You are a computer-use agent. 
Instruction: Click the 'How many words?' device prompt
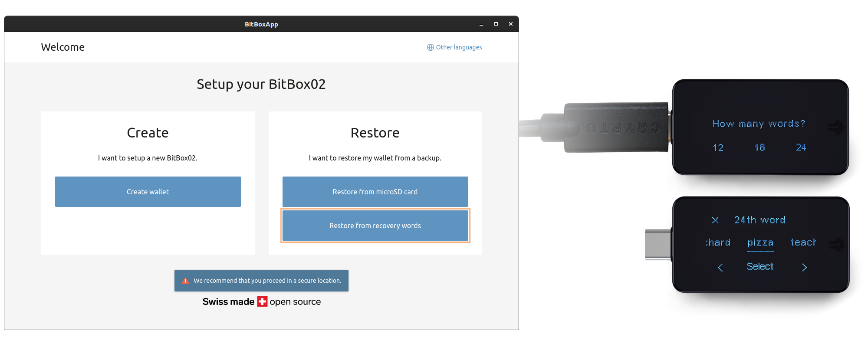tap(759, 124)
